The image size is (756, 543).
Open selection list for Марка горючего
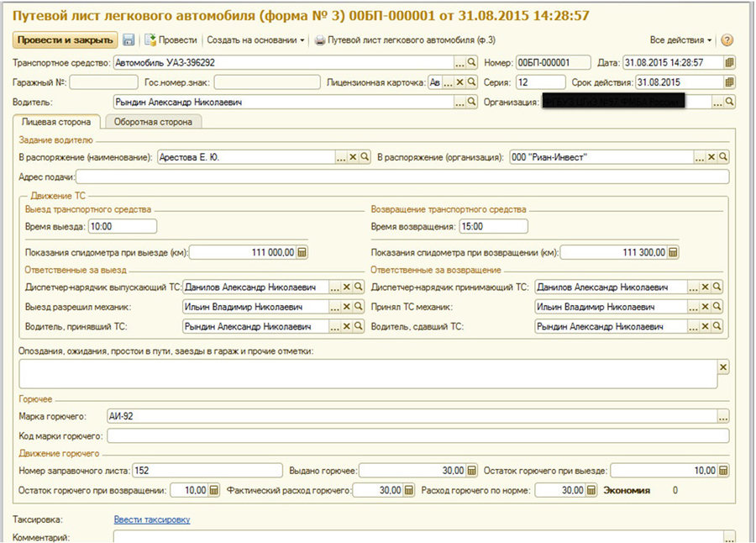point(722,416)
